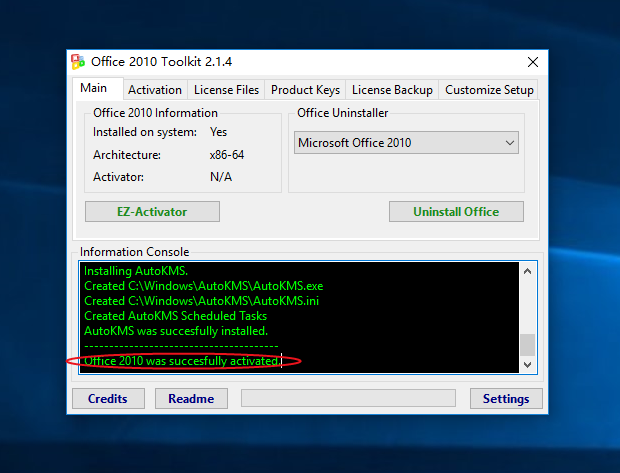Click 'Office 2010 was succesfully activated.' line
Screen dimensions: 620x473
(182, 361)
